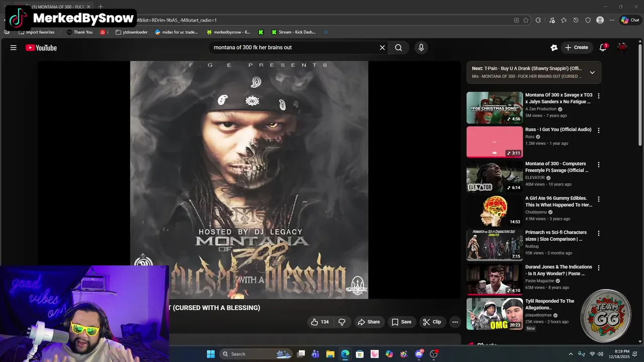Open the browser essentials shield icon
Screen dimensions: 644x362
pos(588,20)
